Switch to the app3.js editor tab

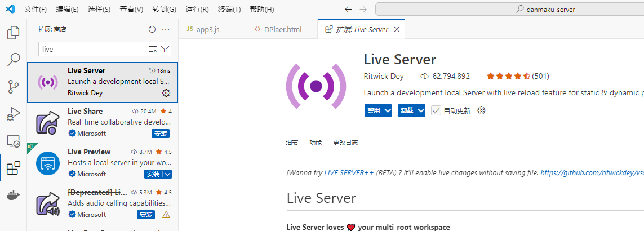[212, 30]
